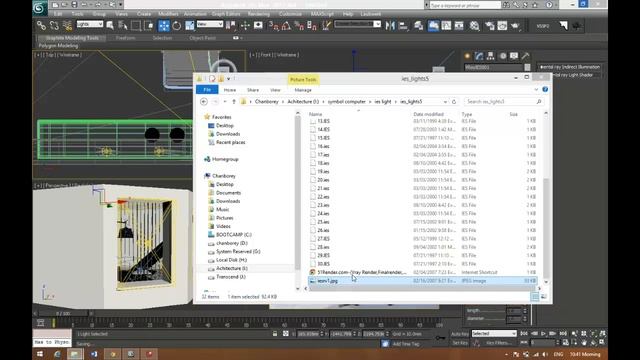Select BOOTCAMP (C:) drive
640x360 pixels.
point(233,235)
